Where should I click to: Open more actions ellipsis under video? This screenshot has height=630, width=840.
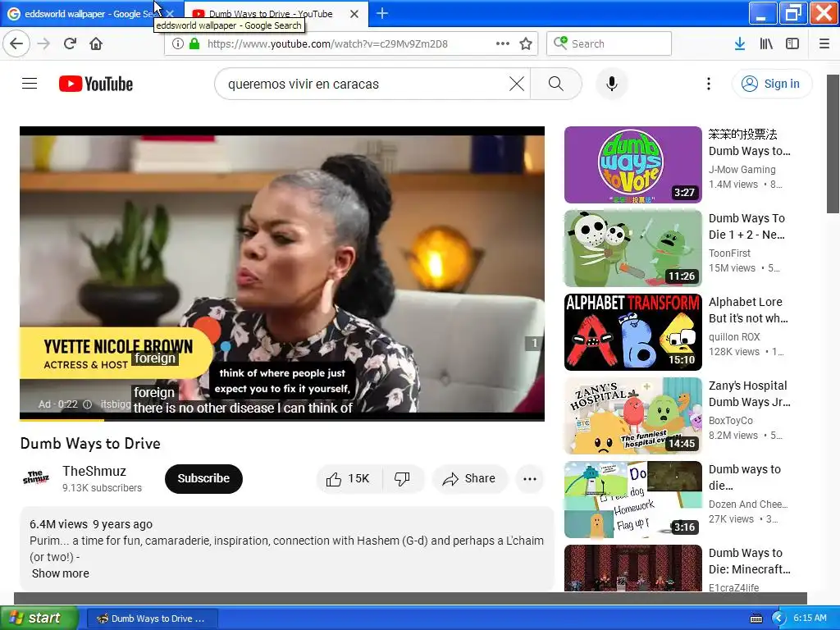click(530, 479)
